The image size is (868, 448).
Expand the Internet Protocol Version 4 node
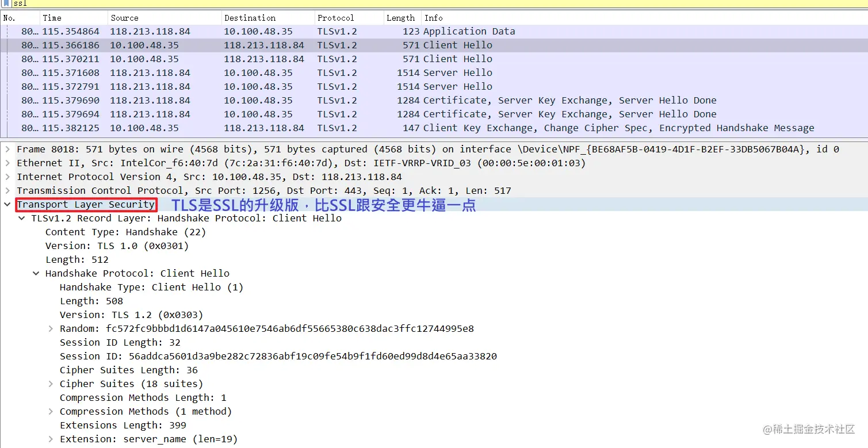coord(7,177)
